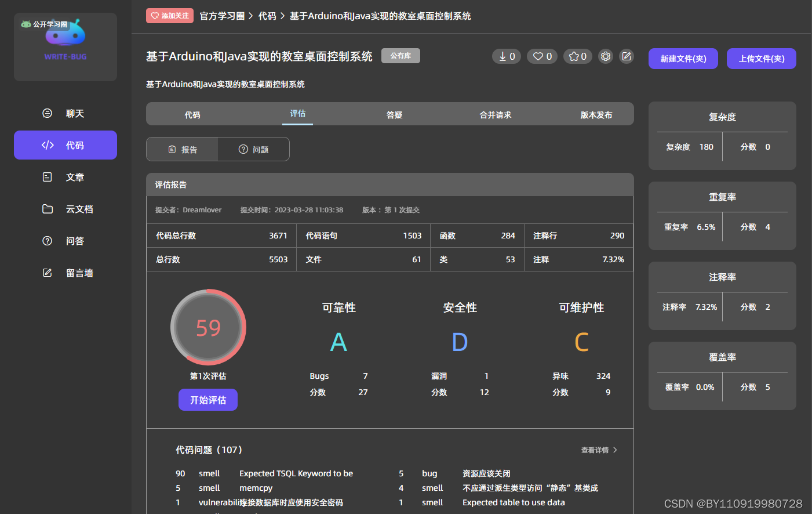Open the 留言墙 message wall

[x=65, y=273]
